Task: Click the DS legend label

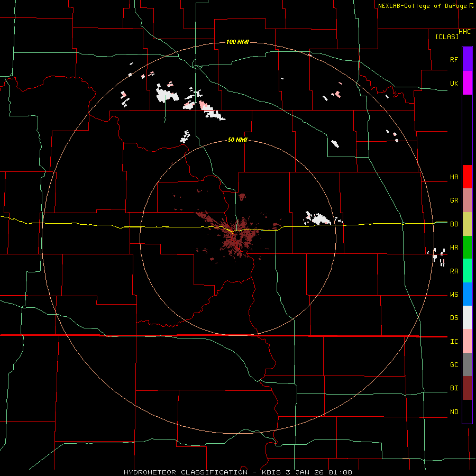Action: pyautogui.click(x=454, y=318)
